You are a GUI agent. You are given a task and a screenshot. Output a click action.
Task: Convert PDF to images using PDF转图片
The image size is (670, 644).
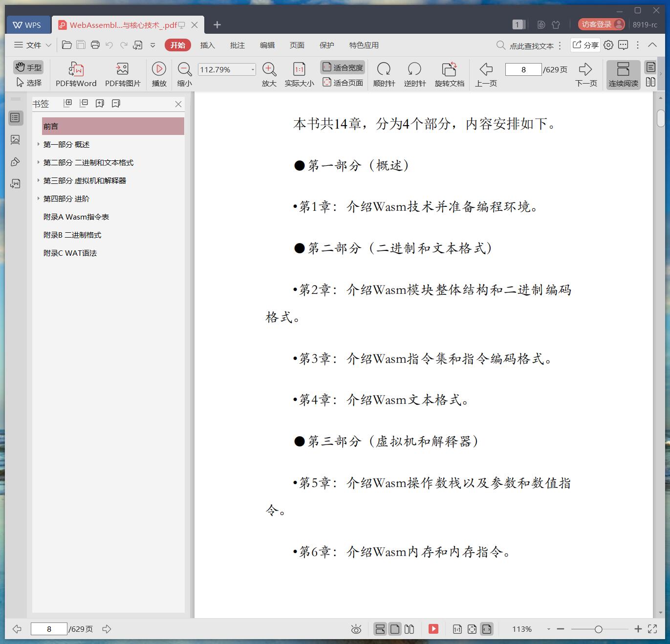coord(123,74)
